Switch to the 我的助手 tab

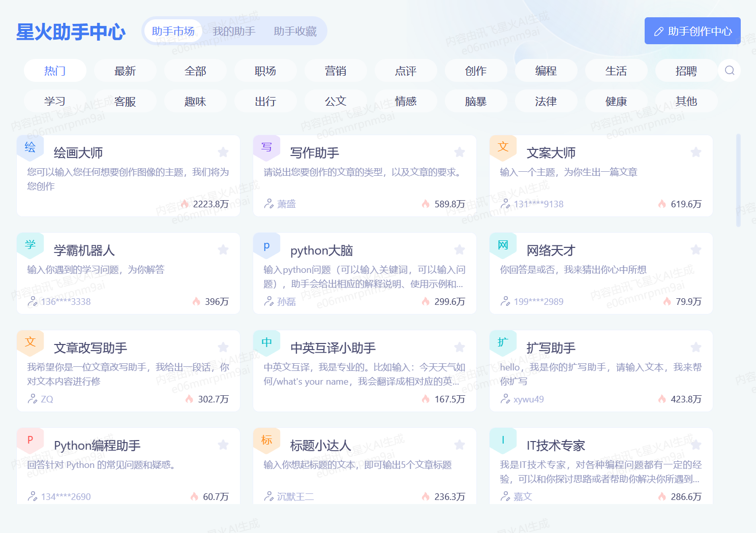pyautogui.click(x=234, y=32)
